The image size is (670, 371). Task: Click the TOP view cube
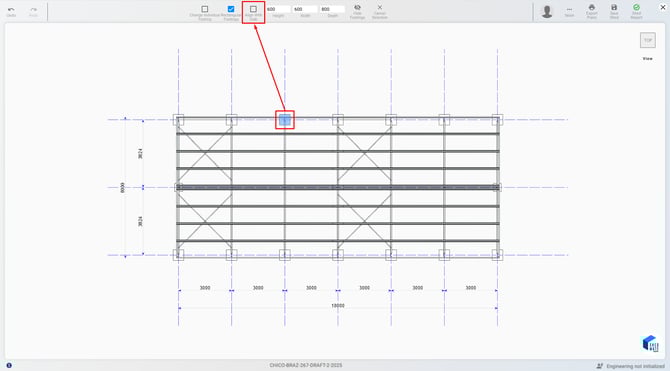[x=648, y=40]
